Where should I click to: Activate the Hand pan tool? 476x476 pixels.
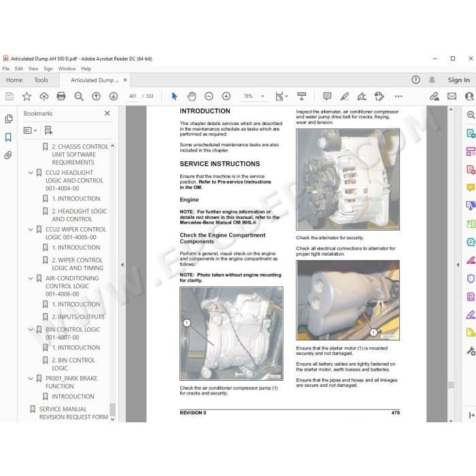coord(192,97)
